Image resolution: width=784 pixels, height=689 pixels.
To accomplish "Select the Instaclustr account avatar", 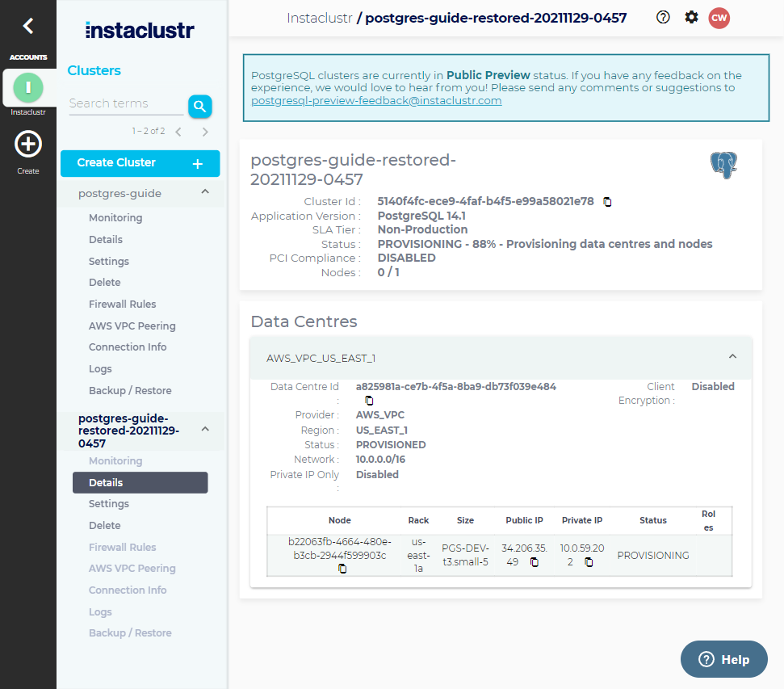I will 28,87.
